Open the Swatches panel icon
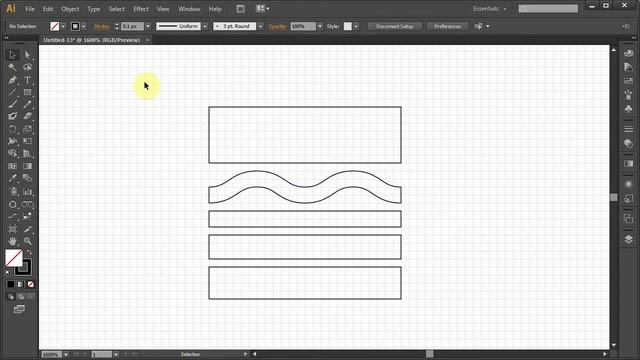 629,81
